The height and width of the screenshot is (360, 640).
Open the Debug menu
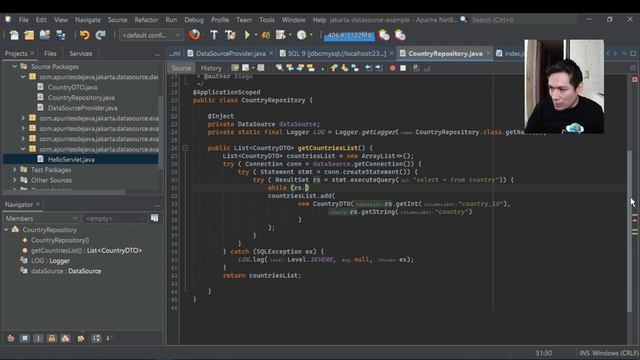click(194, 20)
